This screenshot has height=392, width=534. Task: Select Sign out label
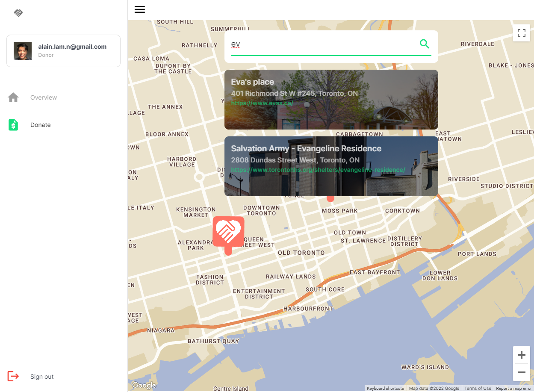pos(42,377)
